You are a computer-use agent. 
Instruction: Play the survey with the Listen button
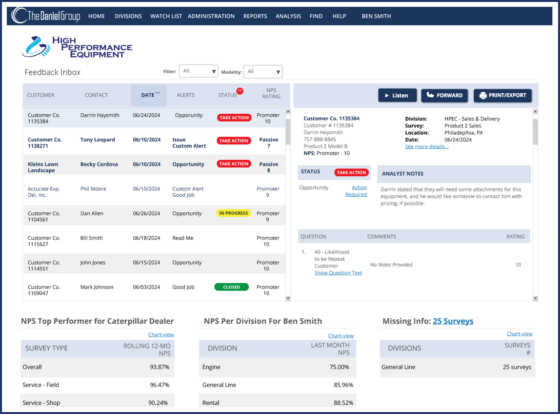[397, 95]
